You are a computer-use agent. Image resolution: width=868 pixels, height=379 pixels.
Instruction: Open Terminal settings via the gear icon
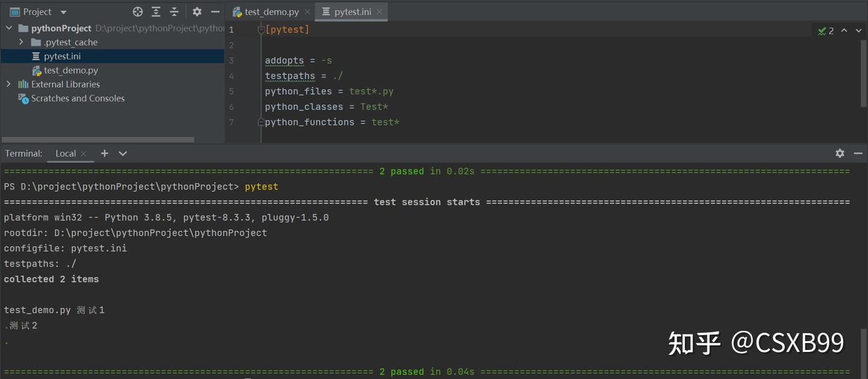pyautogui.click(x=840, y=153)
